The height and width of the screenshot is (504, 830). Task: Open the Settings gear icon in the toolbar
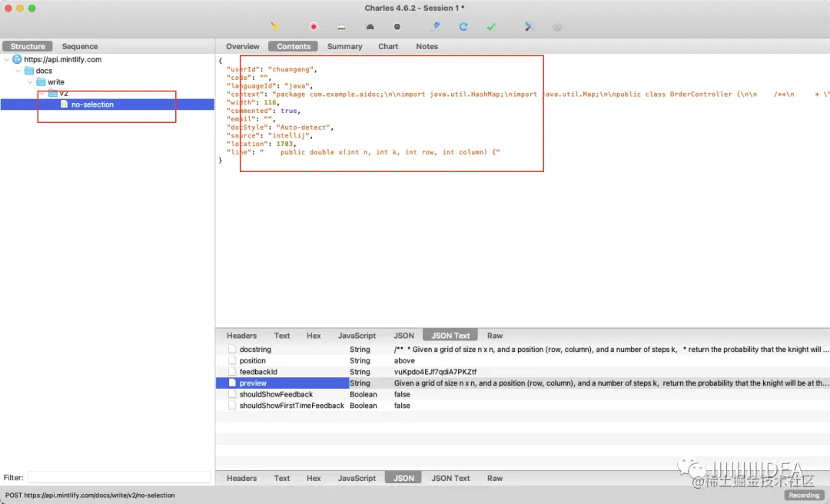coord(557,26)
